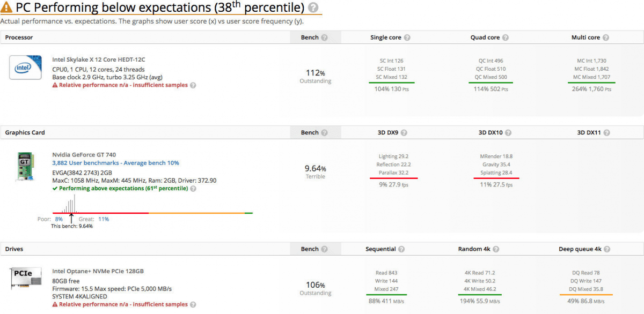Click Single core help question mark
The height and width of the screenshot is (314, 644).
[x=407, y=38]
